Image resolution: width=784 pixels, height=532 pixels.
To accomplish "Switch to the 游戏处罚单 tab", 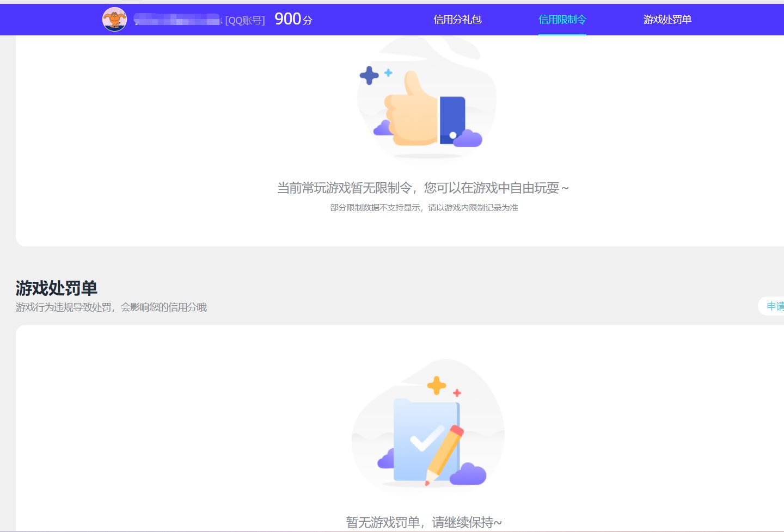I will coord(667,20).
